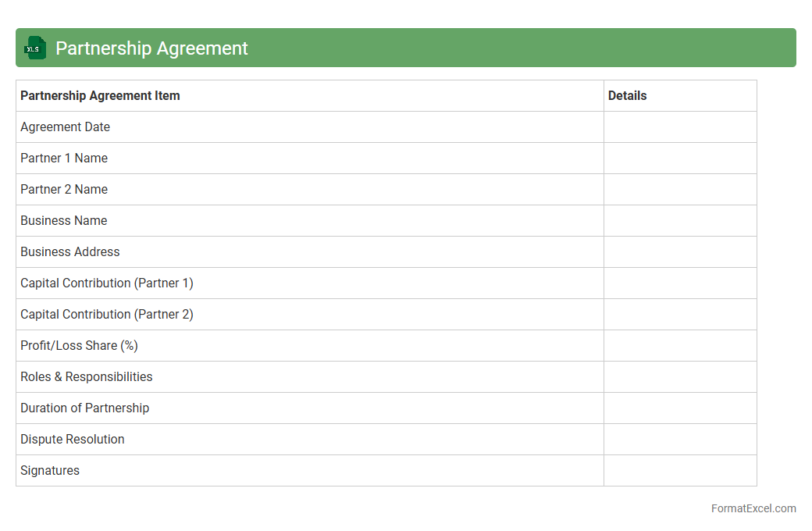Screen dimensions: 812x531
Task: Click the Agreement Date row label
Action: coord(65,127)
